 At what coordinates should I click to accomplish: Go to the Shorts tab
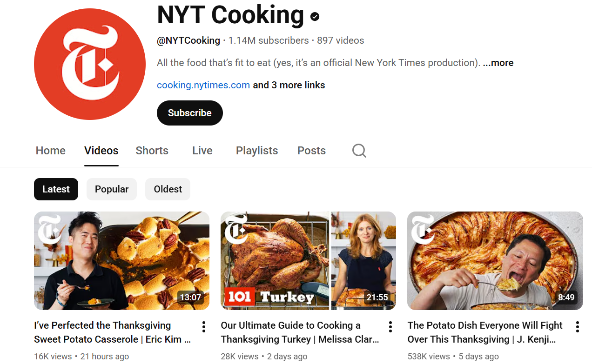[152, 151]
